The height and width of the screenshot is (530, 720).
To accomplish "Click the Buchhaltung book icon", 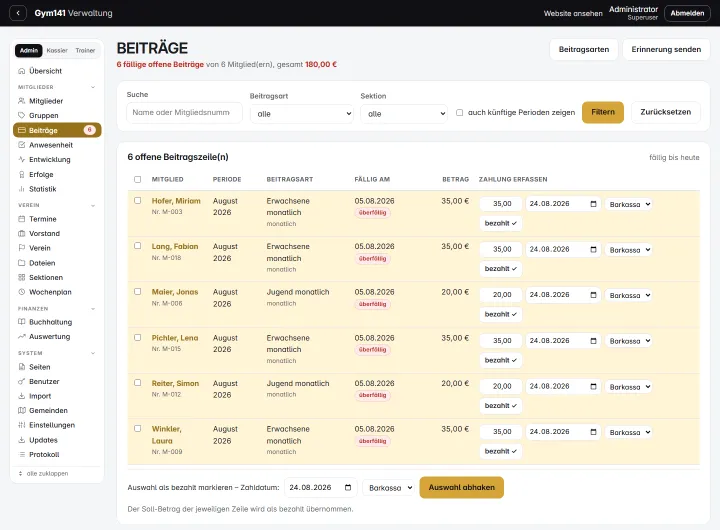I will pos(21,322).
